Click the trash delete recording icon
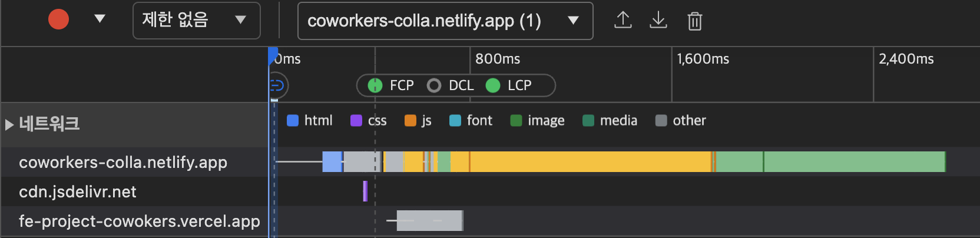 (694, 21)
